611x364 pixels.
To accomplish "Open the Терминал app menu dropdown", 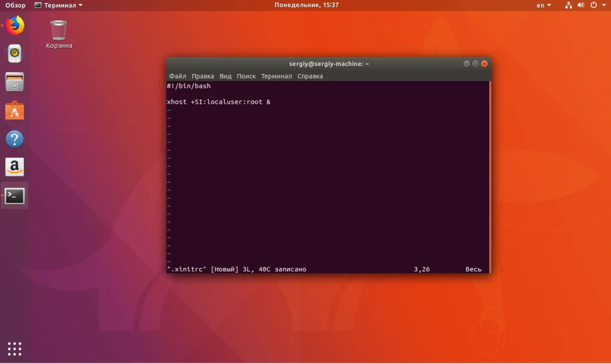I will [58, 5].
